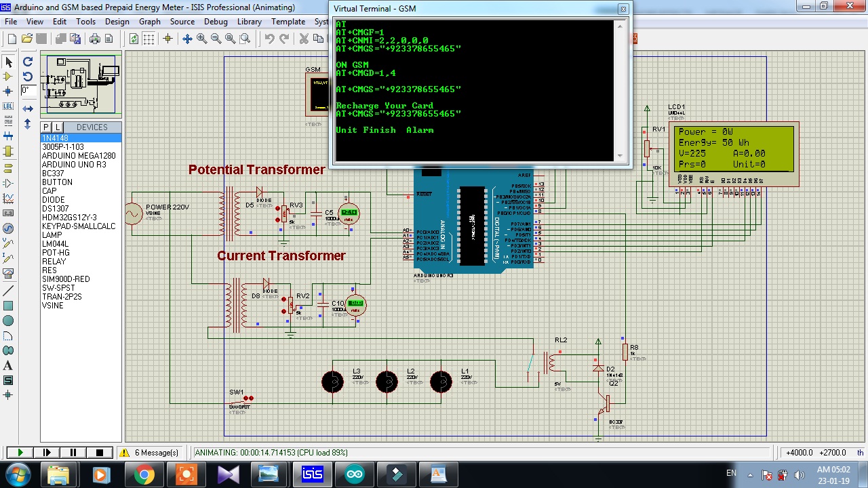Select the Selection Mode arrow tool
This screenshot has width=868, height=488.
point(8,62)
